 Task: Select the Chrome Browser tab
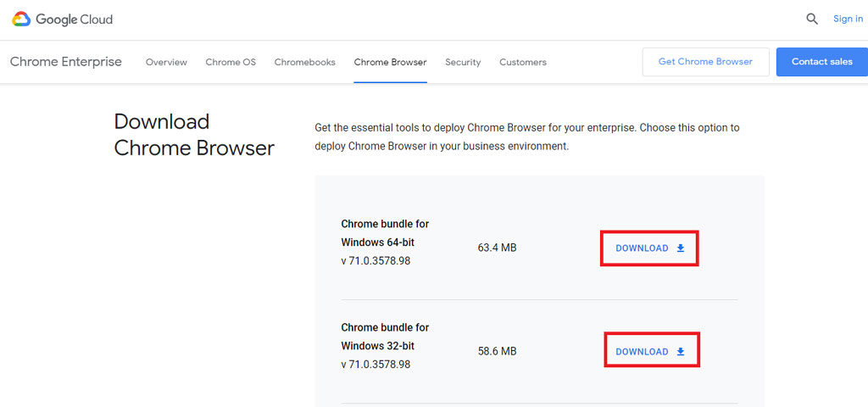point(390,62)
